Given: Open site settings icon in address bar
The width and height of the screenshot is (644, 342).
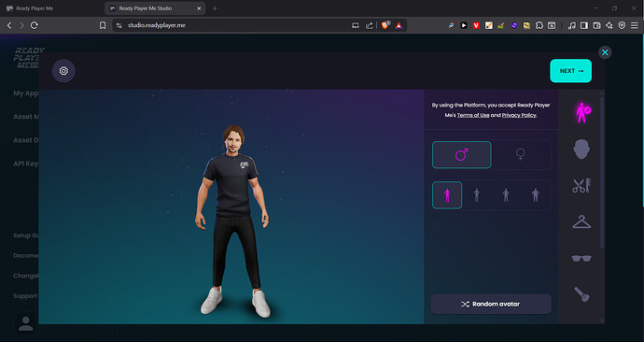Looking at the screenshot, I should pyautogui.click(x=119, y=25).
